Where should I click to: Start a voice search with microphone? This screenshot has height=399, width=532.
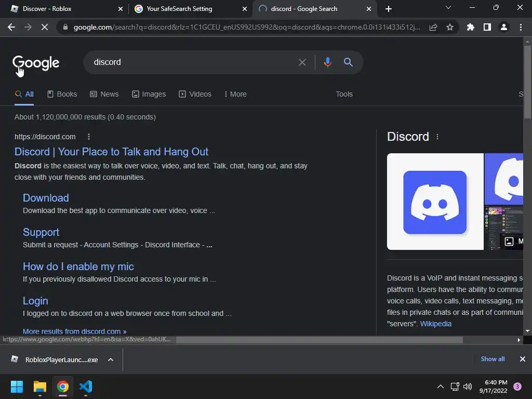tap(327, 62)
